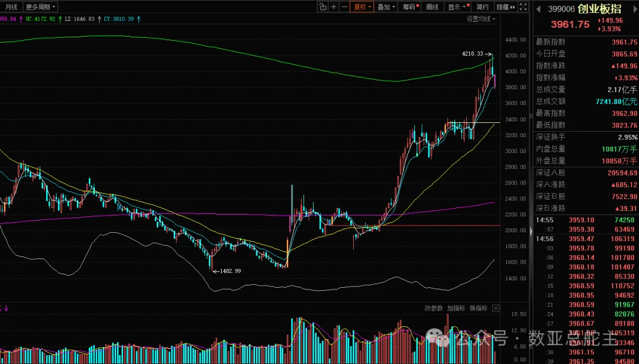
Task: Click the 内盘总量 value 10817万手
Action: click(x=619, y=149)
